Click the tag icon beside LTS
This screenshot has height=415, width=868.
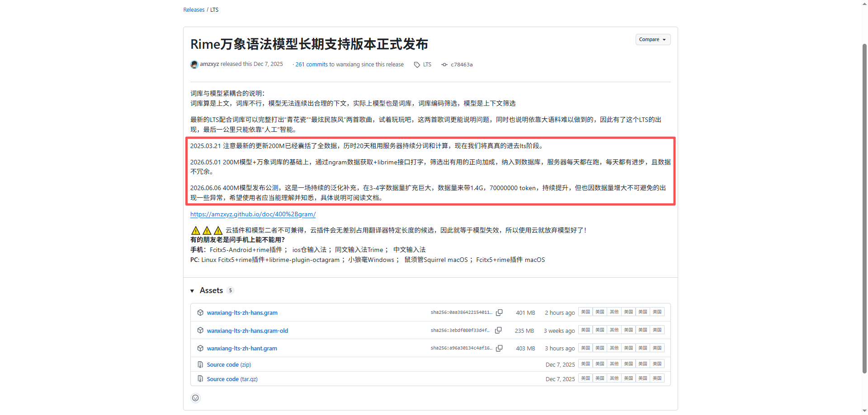click(x=417, y=65)
